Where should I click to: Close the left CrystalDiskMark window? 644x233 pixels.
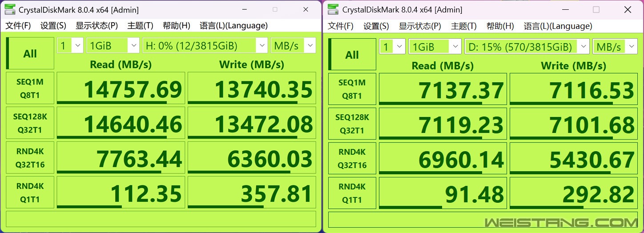pos(306,9)
